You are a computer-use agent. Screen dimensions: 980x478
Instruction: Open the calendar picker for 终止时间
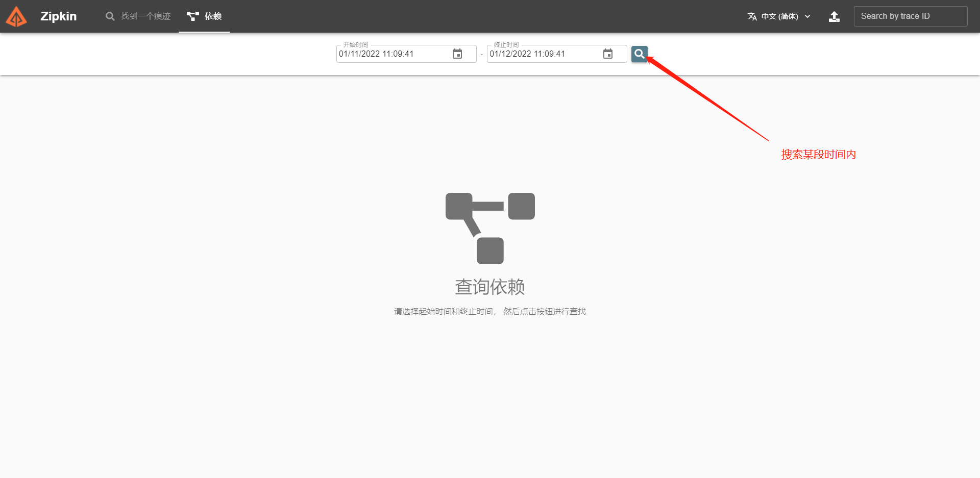coord(607,54)
